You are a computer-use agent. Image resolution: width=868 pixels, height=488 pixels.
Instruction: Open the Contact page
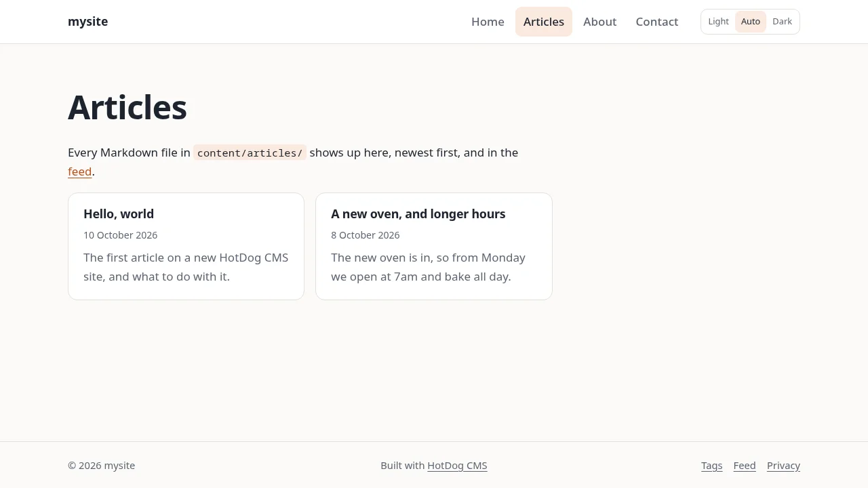pos(657,22)
